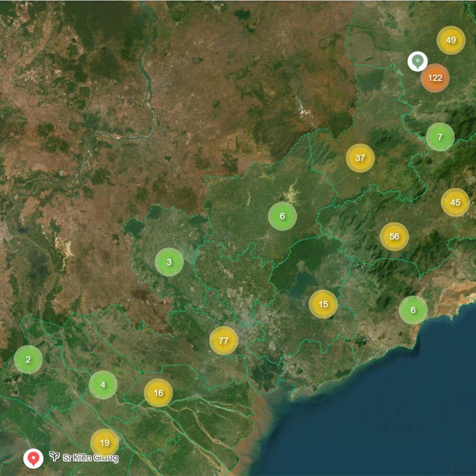Expand the cluster marker showing 45
476x476 pixels.
pyautogui.click(x=455, y=202)
